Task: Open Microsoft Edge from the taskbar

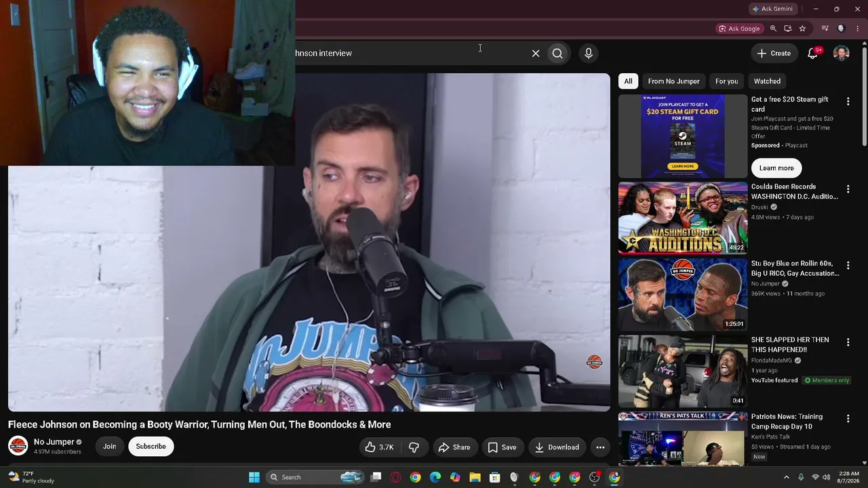Action: [x=435, y=477]
